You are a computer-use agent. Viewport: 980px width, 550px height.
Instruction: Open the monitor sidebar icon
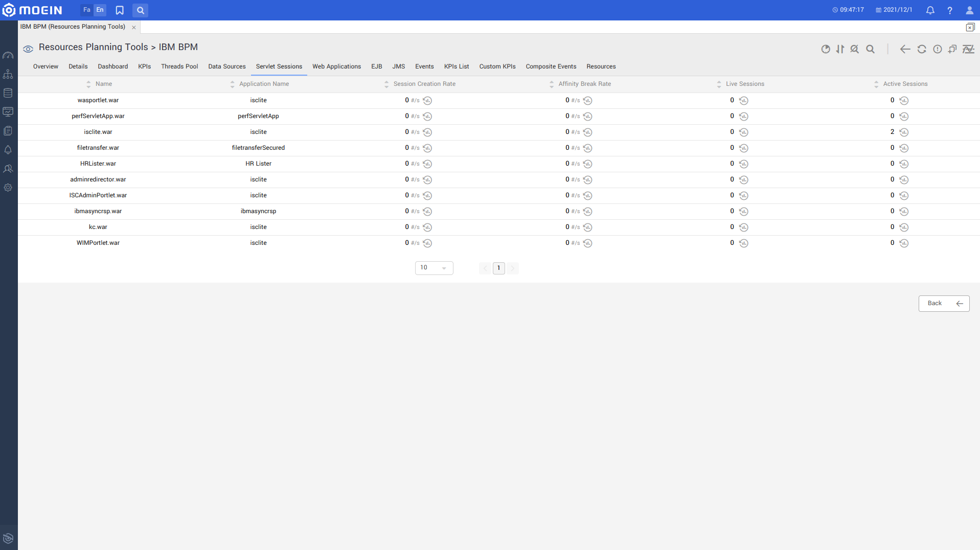[8, 111]
